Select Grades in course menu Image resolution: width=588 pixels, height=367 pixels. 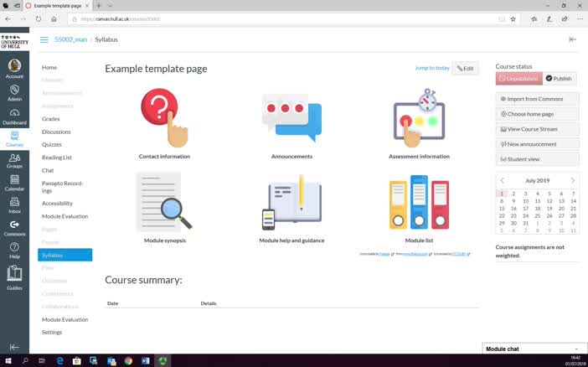51,119
